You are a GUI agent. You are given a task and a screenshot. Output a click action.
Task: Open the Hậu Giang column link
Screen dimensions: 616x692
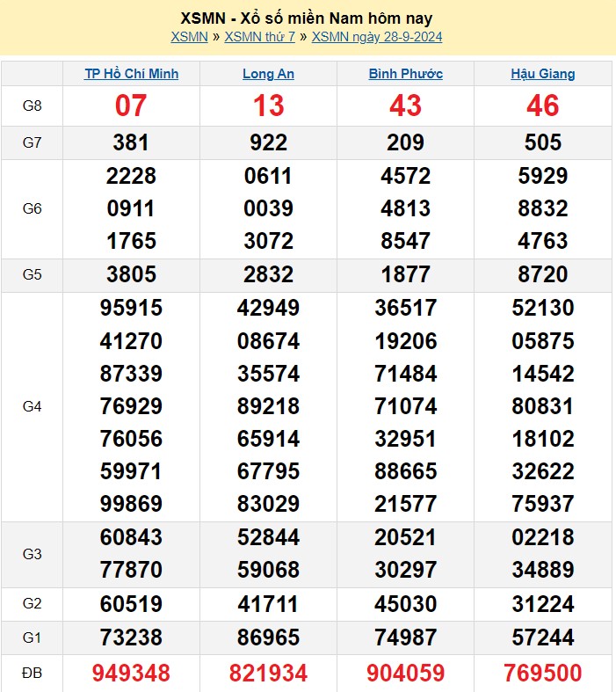(542, 74)
